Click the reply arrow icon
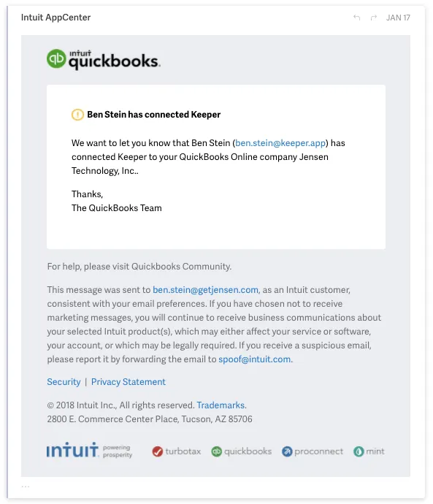The image size is (433, 504). [356, 18]
